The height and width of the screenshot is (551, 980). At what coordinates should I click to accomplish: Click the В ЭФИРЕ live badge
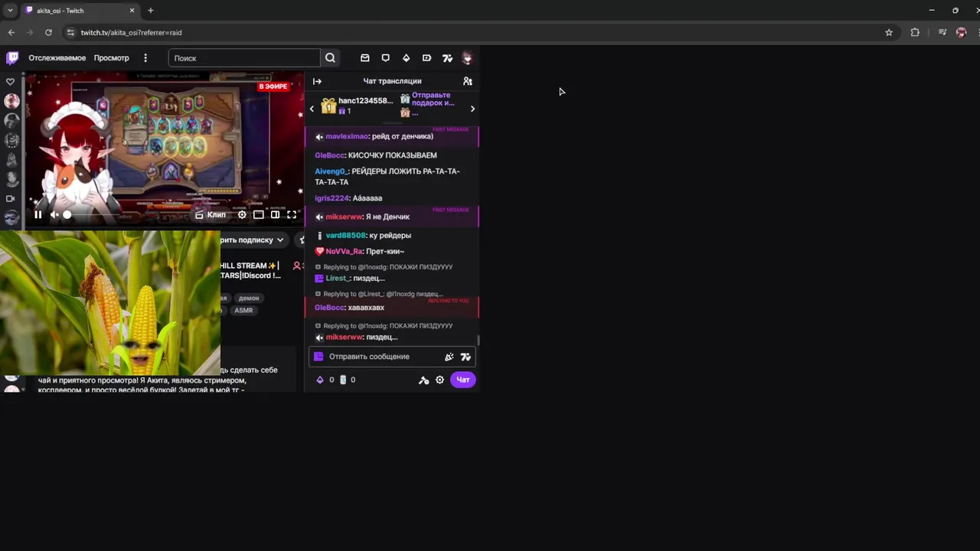273,86
